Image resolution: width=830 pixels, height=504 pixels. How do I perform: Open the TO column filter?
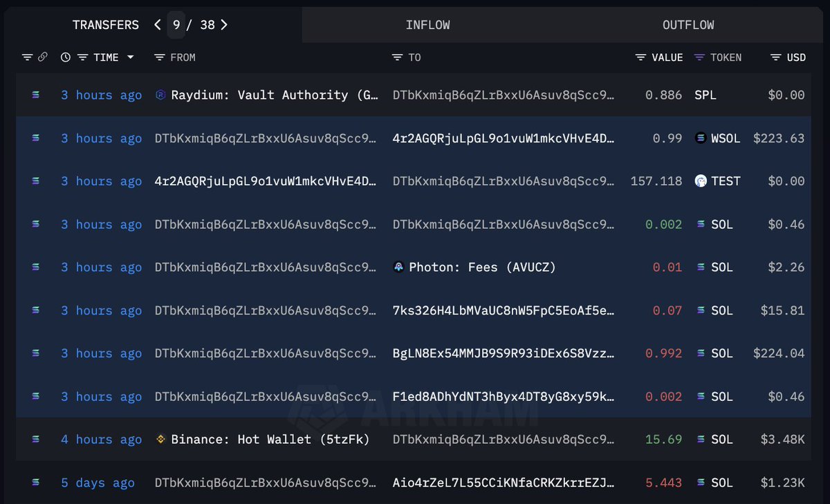click(x=398, y=57)
